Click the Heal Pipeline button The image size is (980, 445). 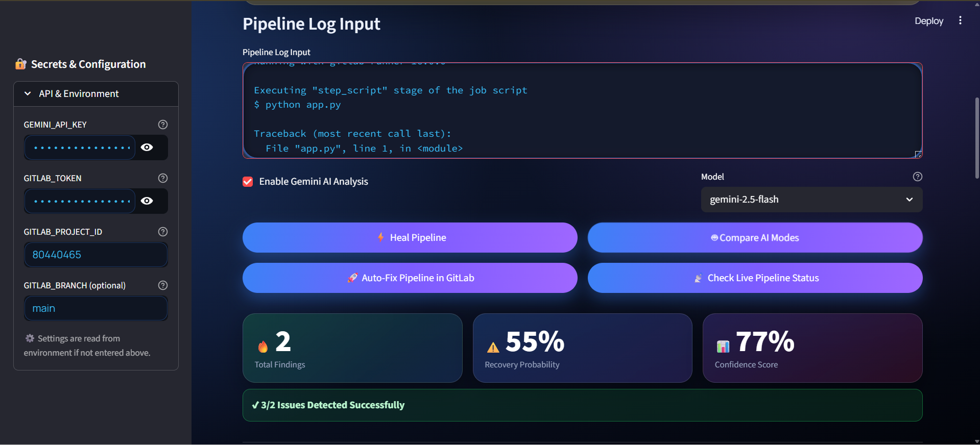(x=410, y=238)
